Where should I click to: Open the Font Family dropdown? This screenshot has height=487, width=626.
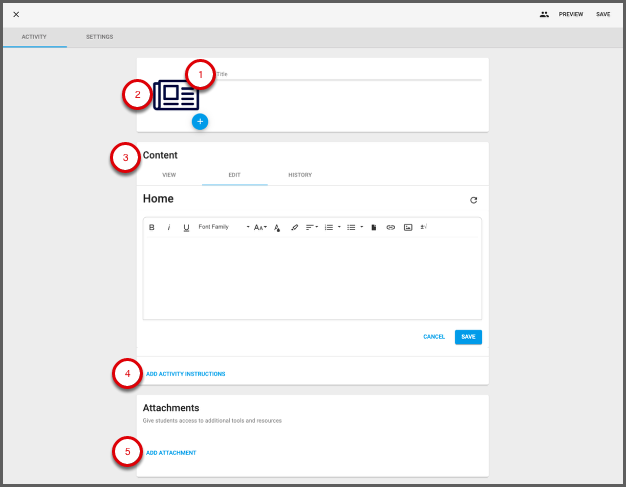click(223, 227)
